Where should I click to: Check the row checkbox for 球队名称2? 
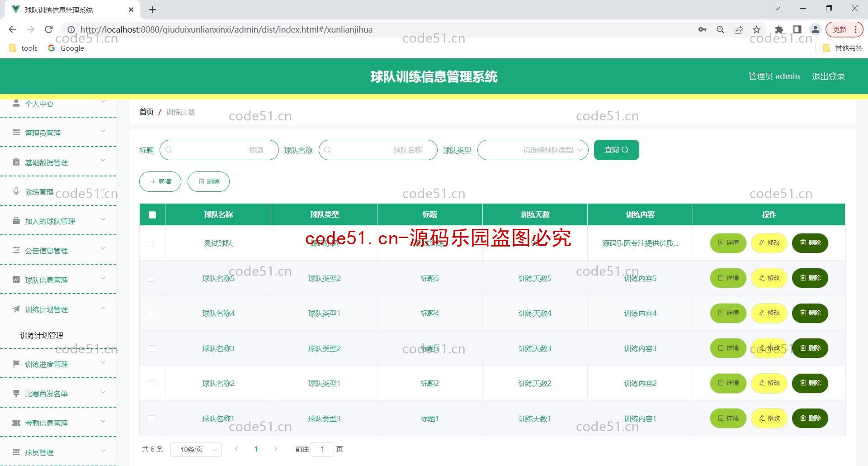(x=151, y=384)
